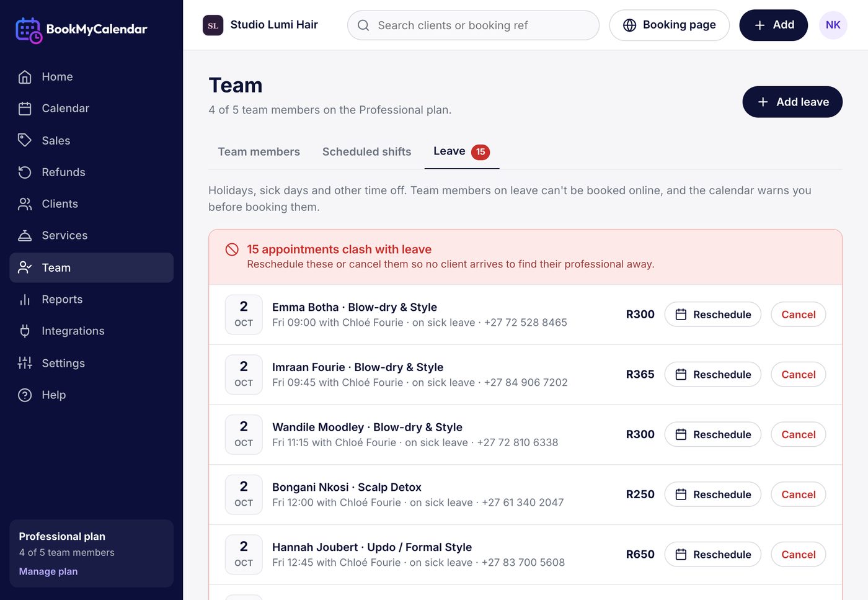Open Help via the question mark icon
The width and height of the screenshot is (868, 600).
coord(25,395)
